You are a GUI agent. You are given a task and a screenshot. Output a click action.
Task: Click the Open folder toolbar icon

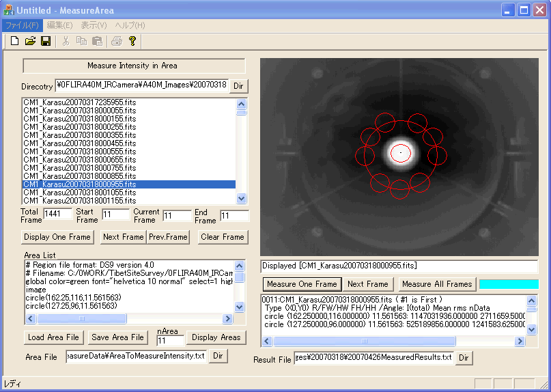pos(30,41)
